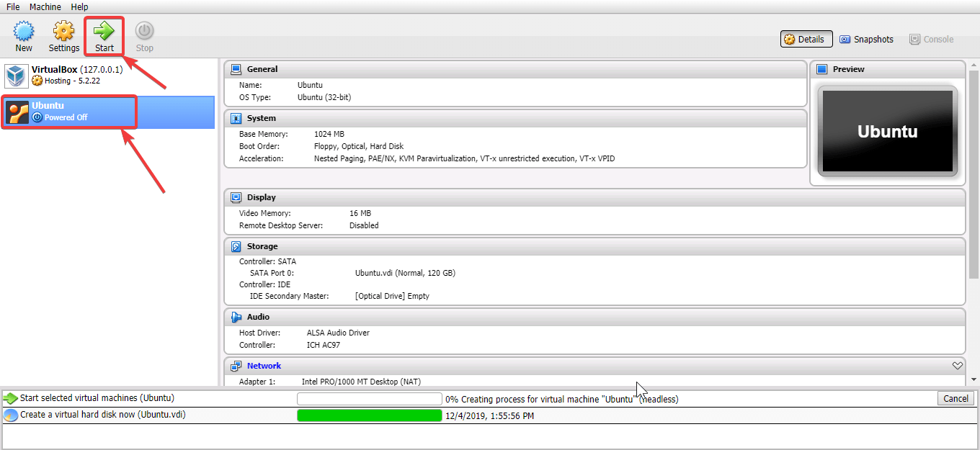Click the Display section header
980x450 pixels.
(594, 197)
